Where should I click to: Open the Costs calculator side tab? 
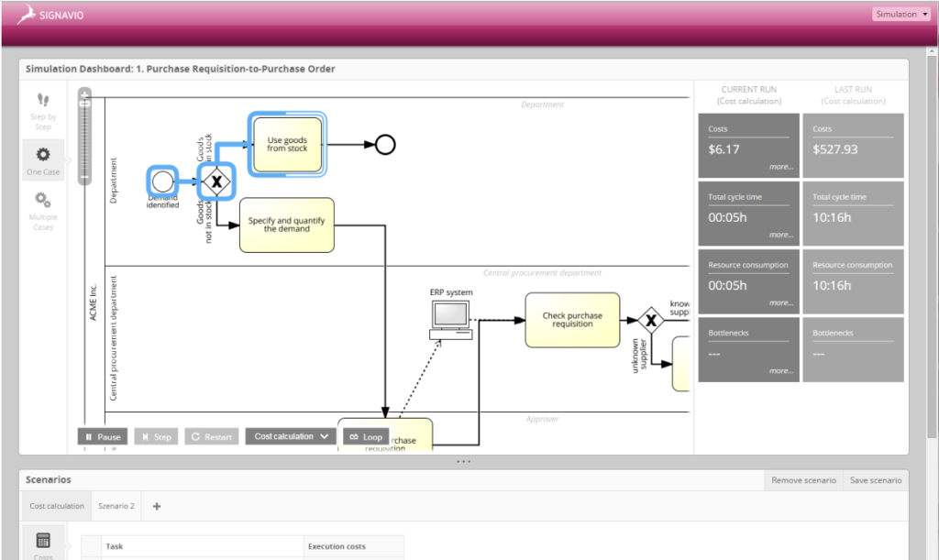[43, 544]
